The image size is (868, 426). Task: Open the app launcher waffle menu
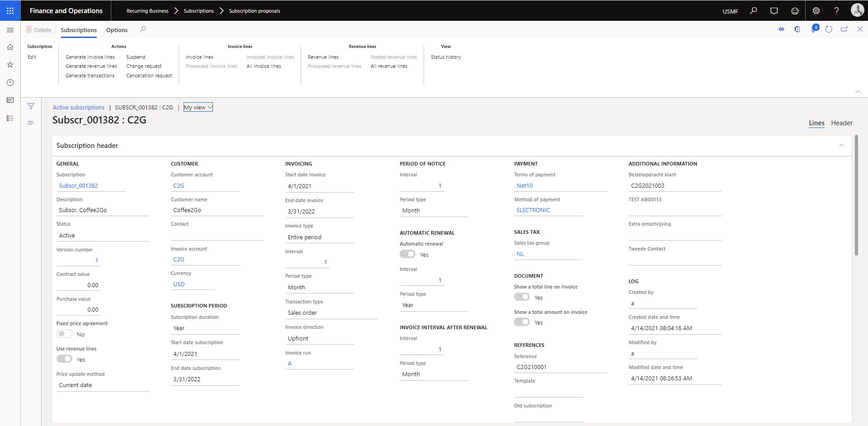click(x=10, y=10)
